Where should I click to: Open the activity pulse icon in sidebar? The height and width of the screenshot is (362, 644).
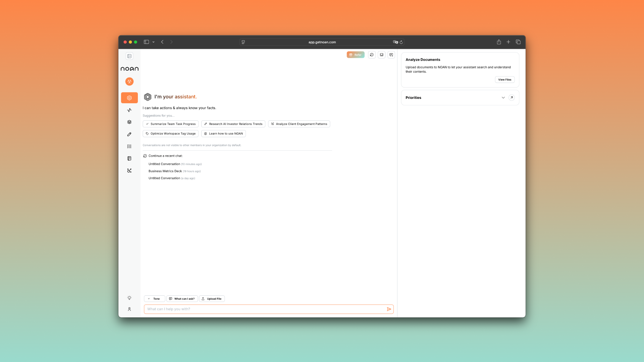click(129, 110)
